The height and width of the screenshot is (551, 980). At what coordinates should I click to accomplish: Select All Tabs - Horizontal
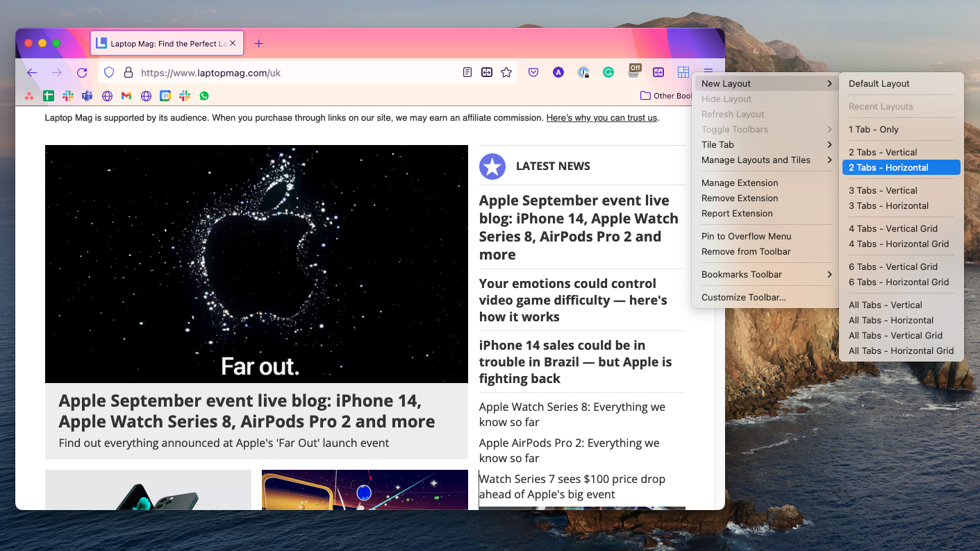click(901, 321)
